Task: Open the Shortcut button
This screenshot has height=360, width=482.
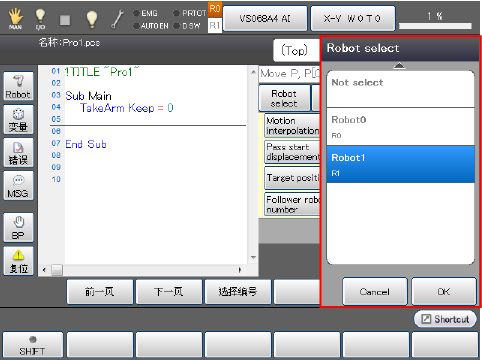Action: tap(445, 319)
